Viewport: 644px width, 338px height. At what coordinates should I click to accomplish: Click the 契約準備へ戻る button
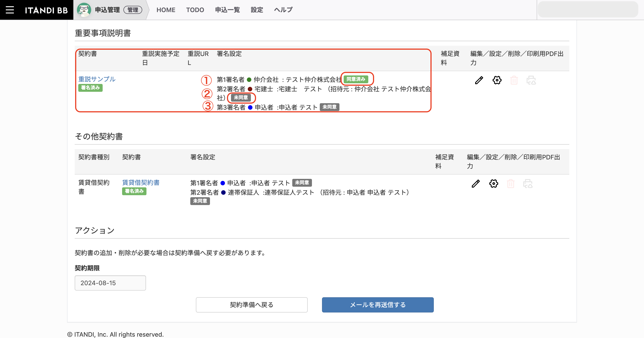click(252, 305)
